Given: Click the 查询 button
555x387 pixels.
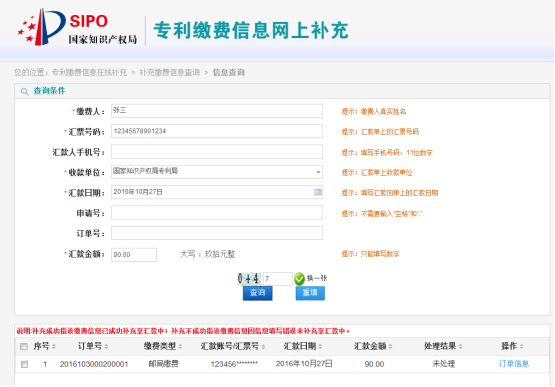Looking at the screenshot, I should tap(257, 293).
